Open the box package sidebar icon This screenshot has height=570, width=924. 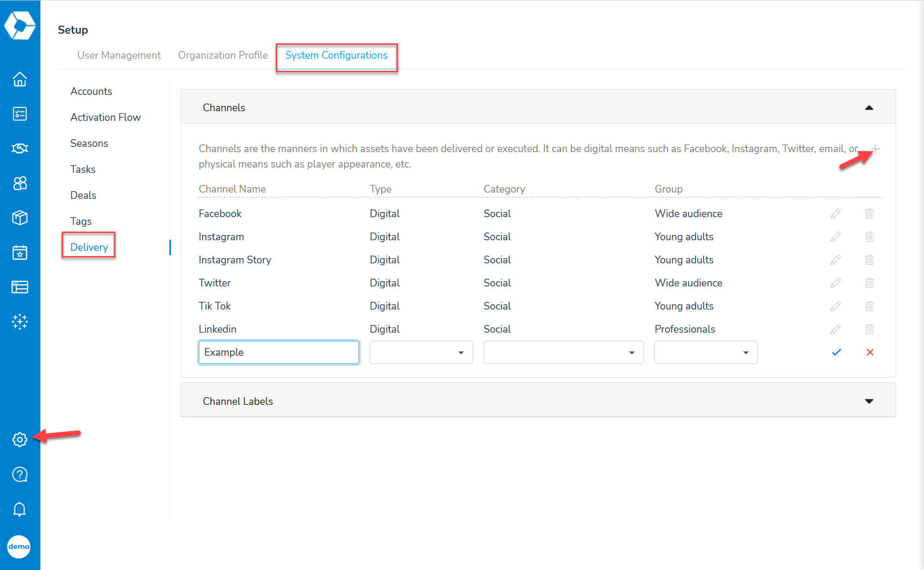20,218
